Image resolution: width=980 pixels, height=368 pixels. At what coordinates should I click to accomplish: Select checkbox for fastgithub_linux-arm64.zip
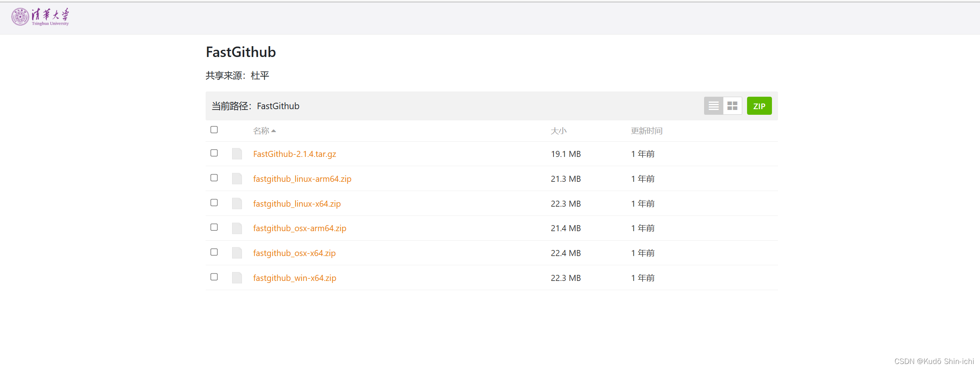[214, 178]
